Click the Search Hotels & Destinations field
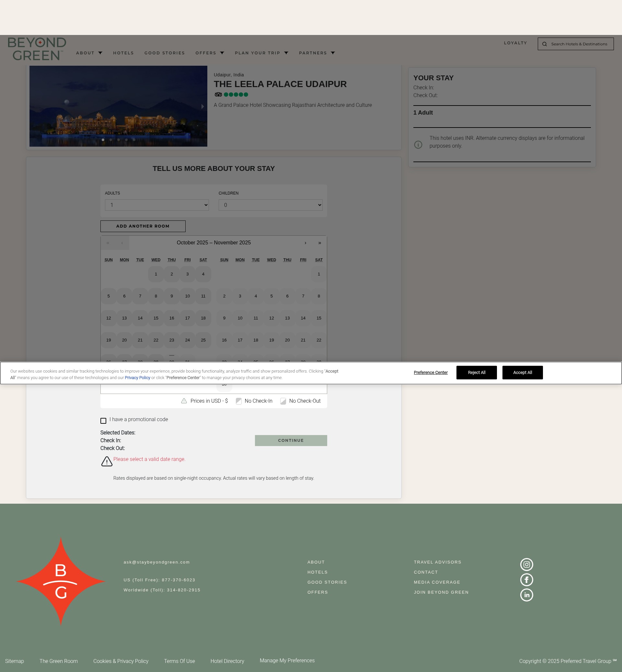This screenshot has height=672, width=622. point(576,44)
